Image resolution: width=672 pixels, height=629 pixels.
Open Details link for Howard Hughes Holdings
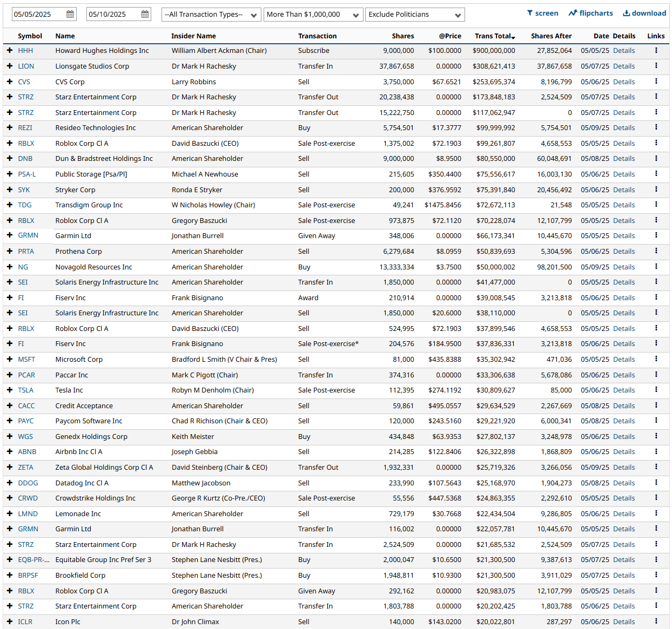[x=624, y=50]
